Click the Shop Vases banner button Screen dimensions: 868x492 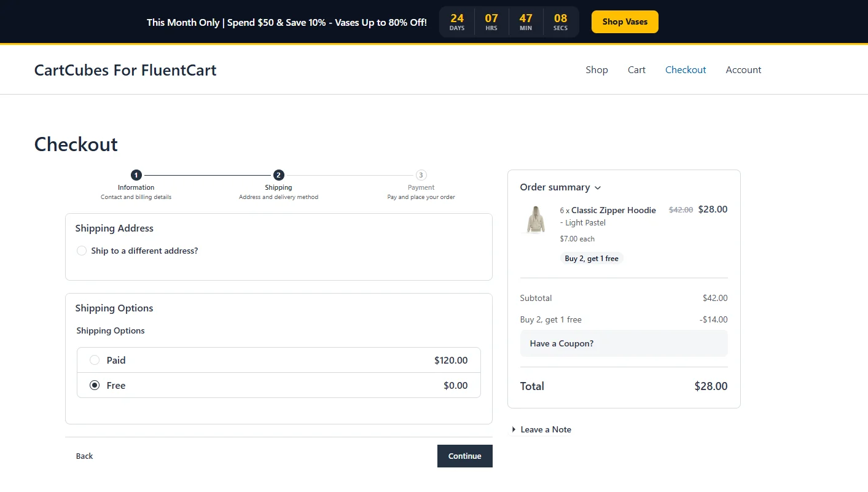[625, 21]
